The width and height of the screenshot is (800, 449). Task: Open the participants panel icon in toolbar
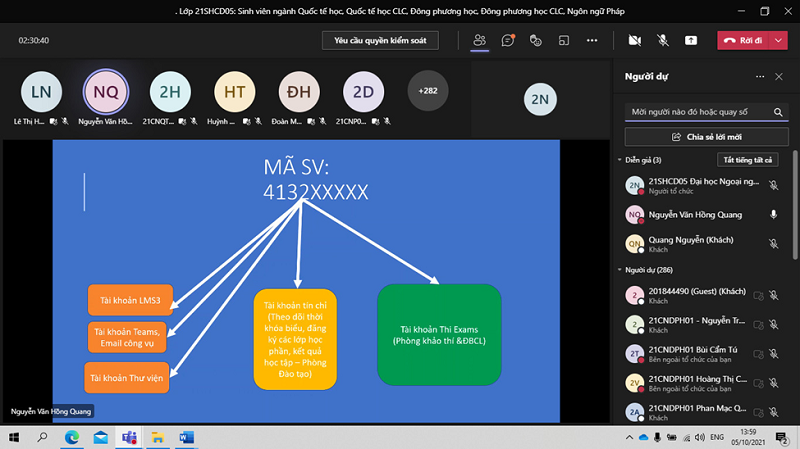point(480,40)
